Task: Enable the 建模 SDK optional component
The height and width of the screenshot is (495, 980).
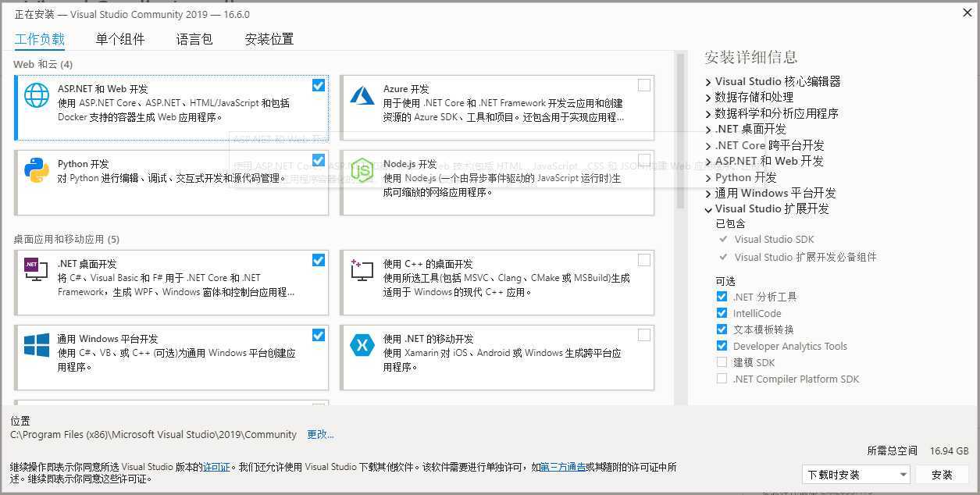Action: tap(722, 362)
